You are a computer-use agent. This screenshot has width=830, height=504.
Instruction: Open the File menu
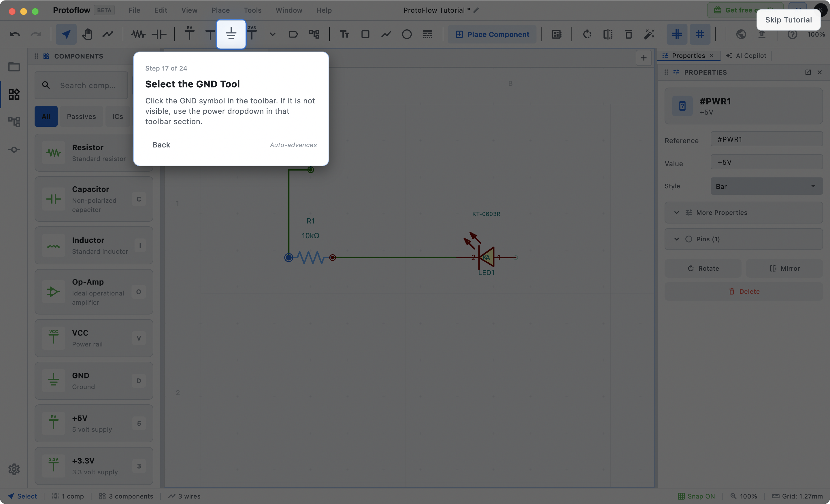point(134,10)
